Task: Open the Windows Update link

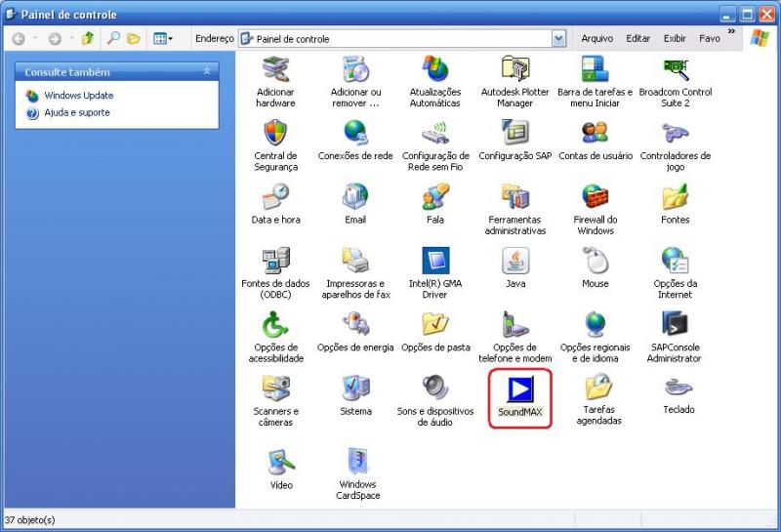Action: (x=79, y=95)
